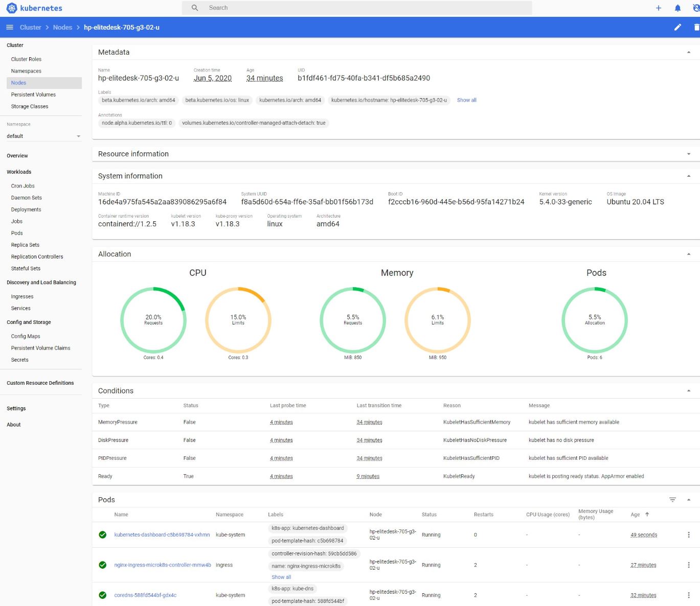The height and width of the screenshot is (606, 700).
Task: Open the default namespace dropdown
Action: pos(43,136)
